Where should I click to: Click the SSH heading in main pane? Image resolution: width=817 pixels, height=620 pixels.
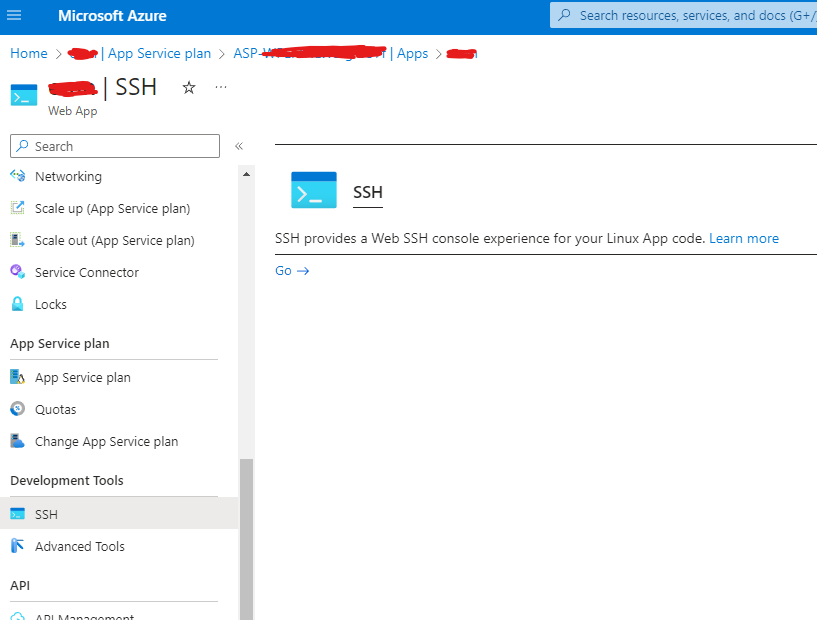pos(368,192)
